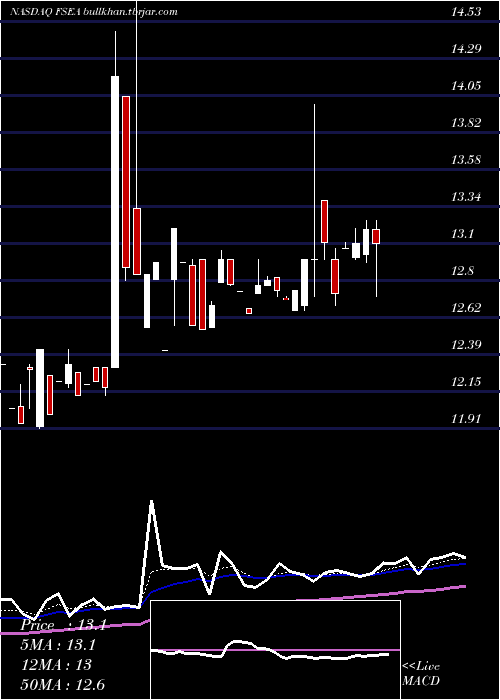Click the 12.15 price axis label
This screenshot has height=700, width=500.
click(466, 382)
